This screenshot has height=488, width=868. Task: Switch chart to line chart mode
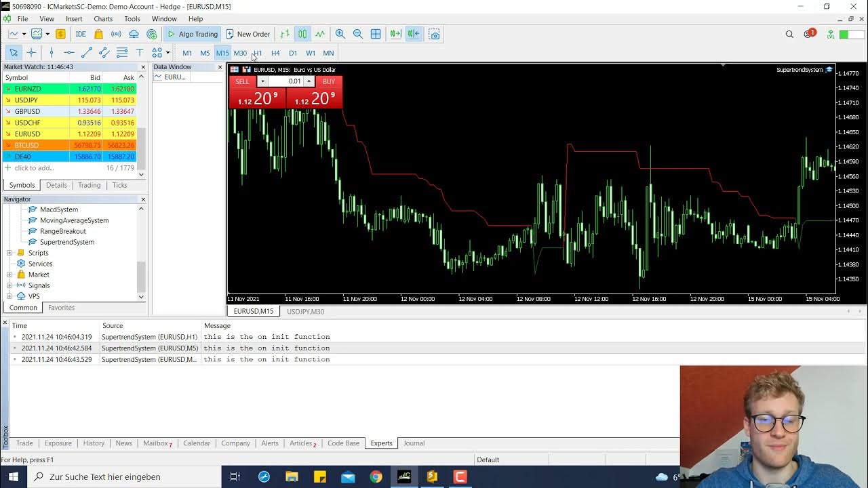(x=320, y=34)
